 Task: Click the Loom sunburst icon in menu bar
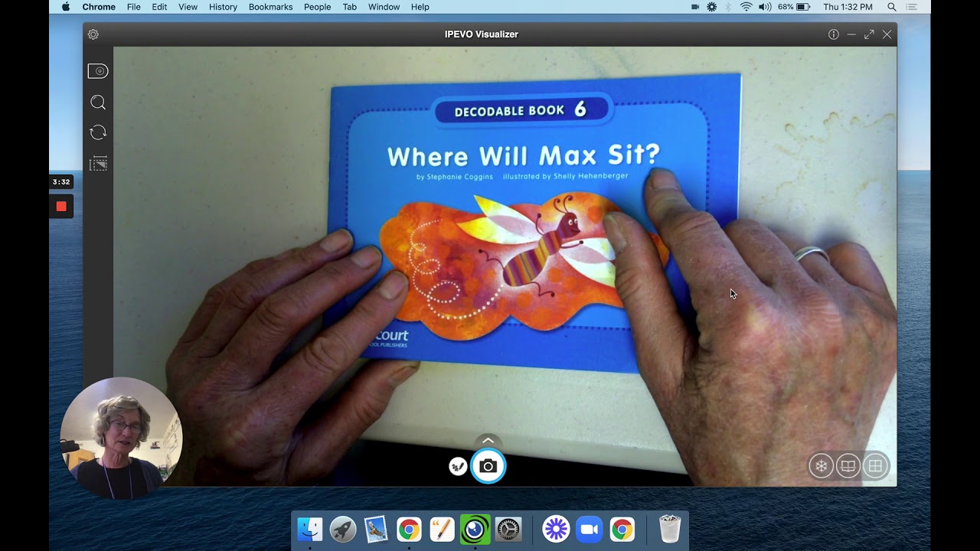[712, 7]
